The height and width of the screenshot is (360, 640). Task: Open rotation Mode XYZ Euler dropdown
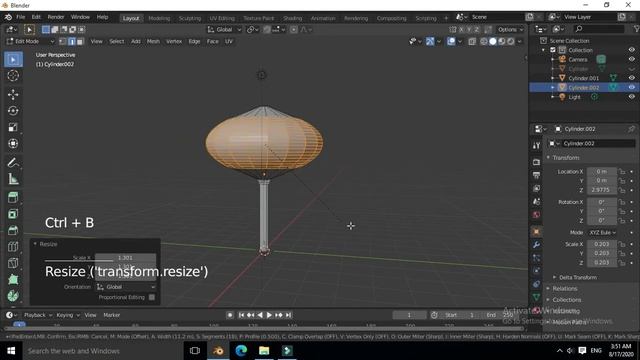(x=602, y=232)
